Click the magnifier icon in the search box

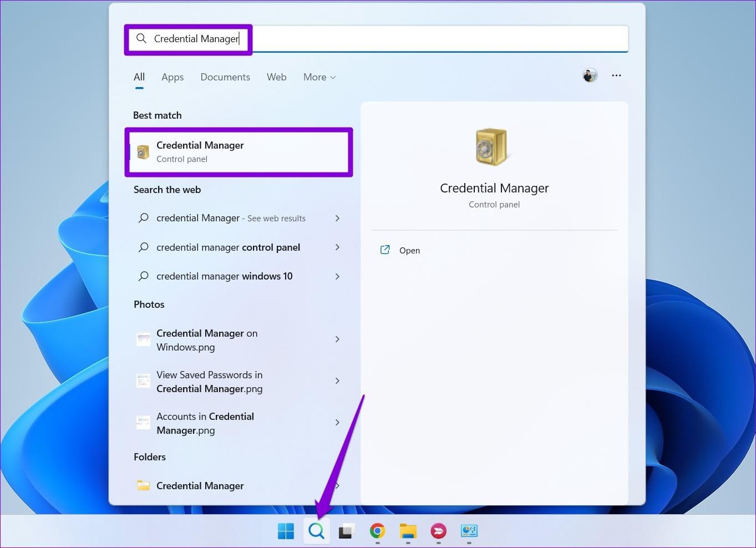pyautogui.click(x=141, y=38)
